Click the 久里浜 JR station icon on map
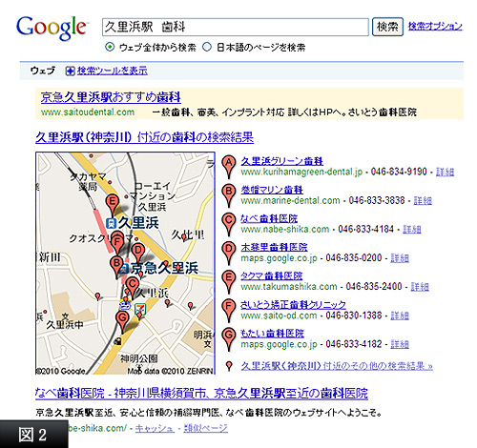477x448 pixels. [x=112, y=223]
